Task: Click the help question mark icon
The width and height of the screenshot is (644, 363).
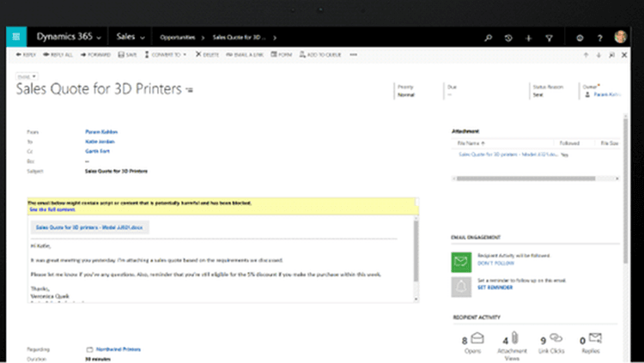Action: click(598, 38)
